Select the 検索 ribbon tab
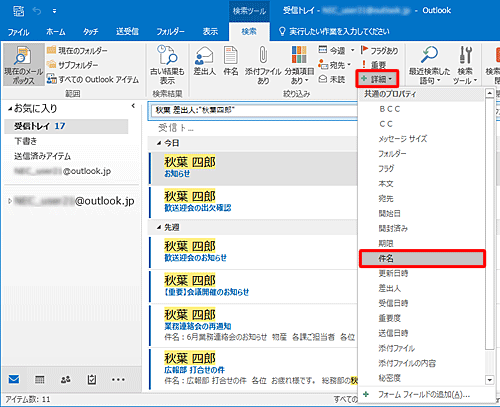Screen dimensions: 500x407 [x=249, y=32]
